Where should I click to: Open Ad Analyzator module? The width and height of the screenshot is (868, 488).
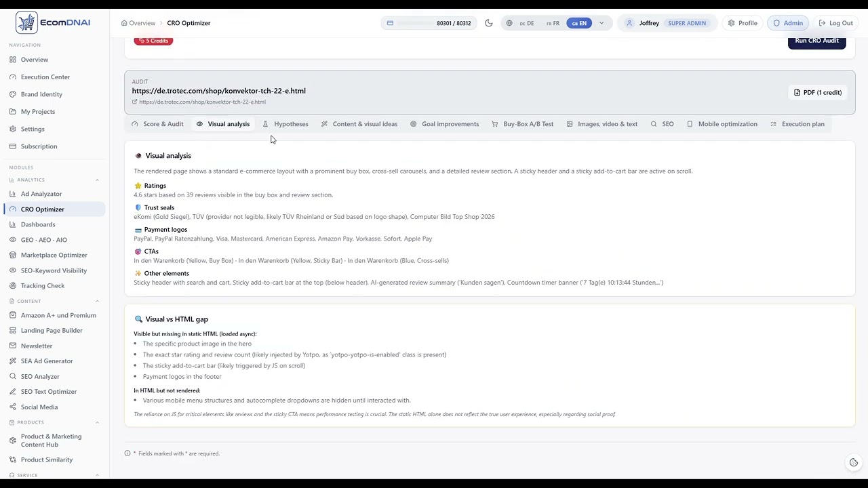[x=54, y=194]
